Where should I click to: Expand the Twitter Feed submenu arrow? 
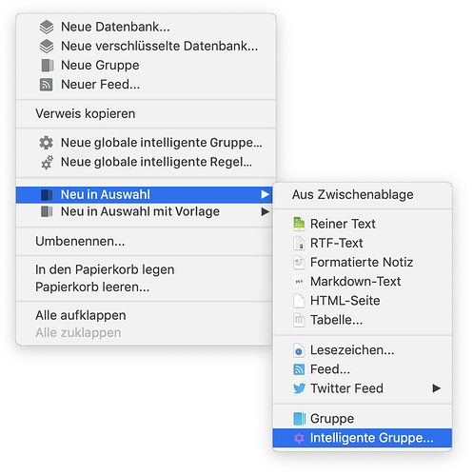point(437,388)
